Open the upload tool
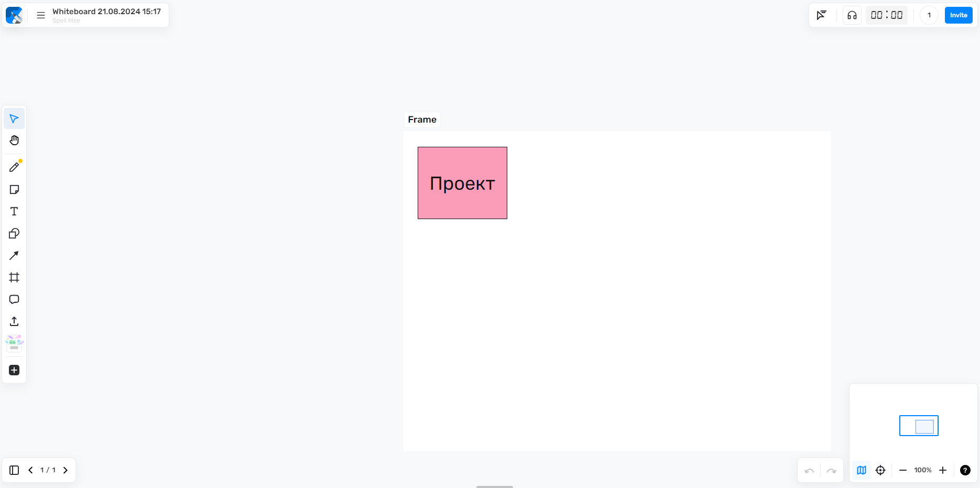Image resolution: width=980 pixels, height=488 pixels. click(x=14, y=321)
